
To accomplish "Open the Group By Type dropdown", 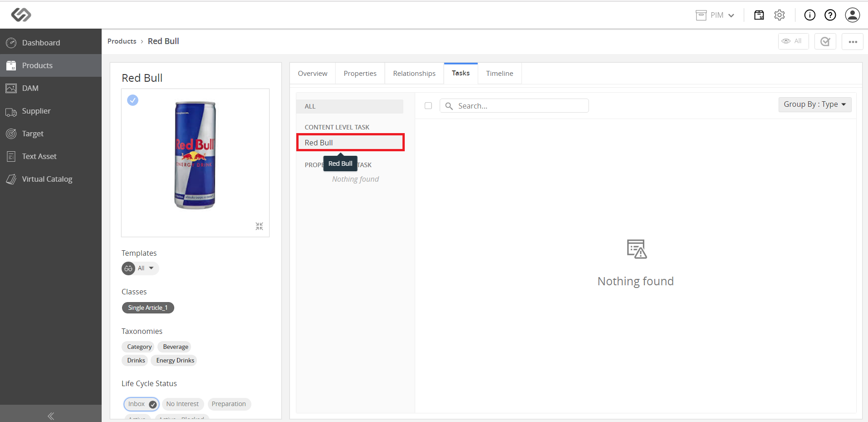I will 815,104.
